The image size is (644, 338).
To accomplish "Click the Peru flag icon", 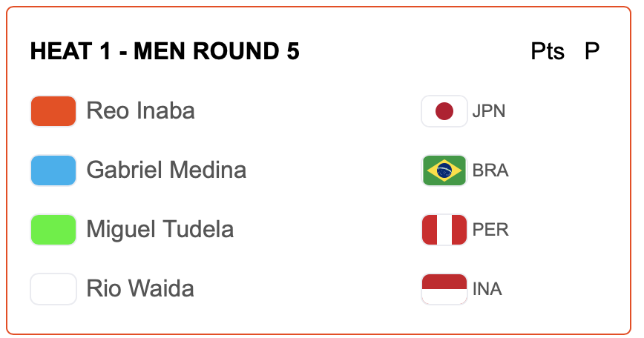I will click(x=444, y=230).
